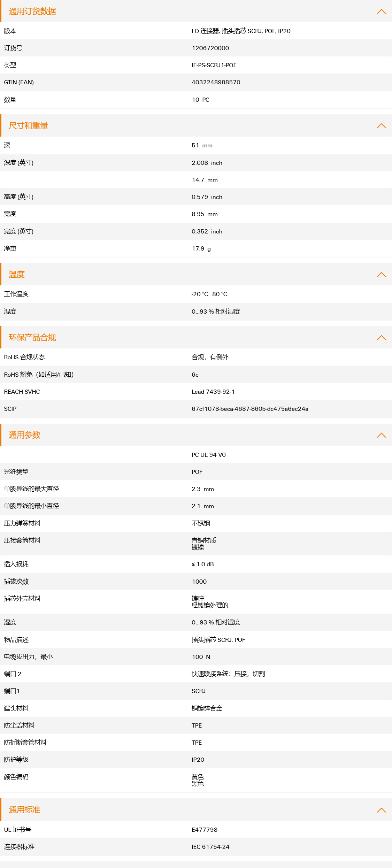Click cable pull-out force 100 N
The height and width of the screenshot is (868, 392).
point(201,657)
